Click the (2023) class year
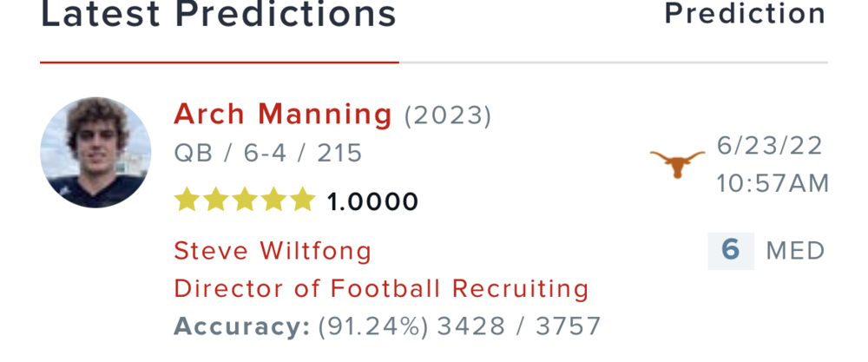Viewport: 868px width, 362px height. (x=448, y=115)
